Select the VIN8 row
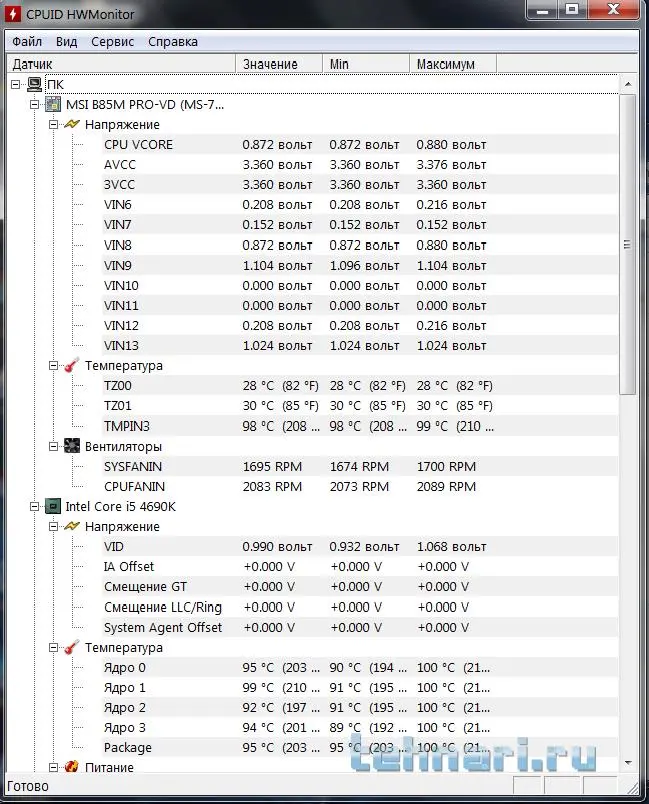This screenshot has width=649, height=804. click(x=359, y=245)
